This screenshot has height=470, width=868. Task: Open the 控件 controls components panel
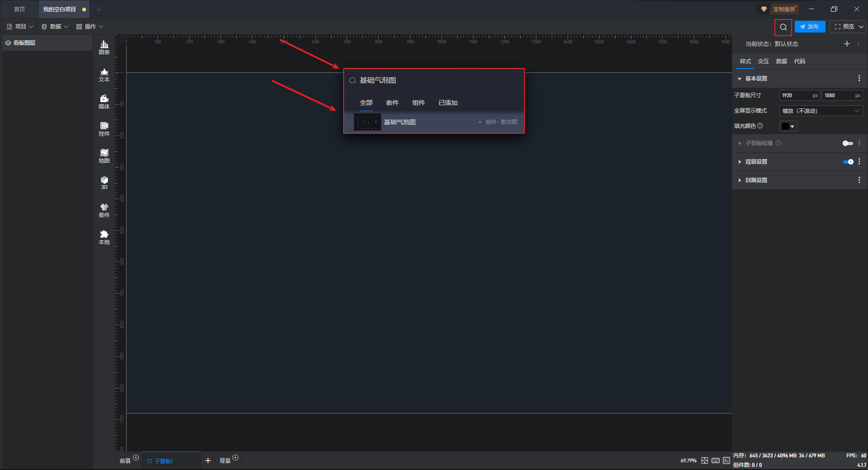pos(104,129)
